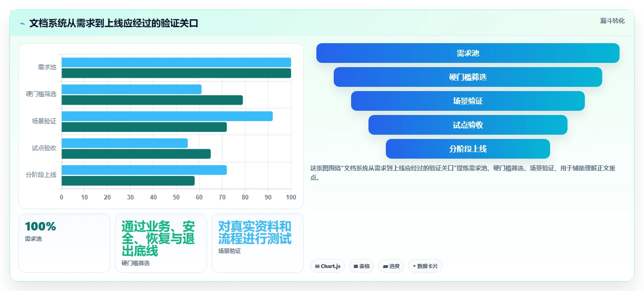
Task: Click the 进度 tag chip
Action: [391, 266]
